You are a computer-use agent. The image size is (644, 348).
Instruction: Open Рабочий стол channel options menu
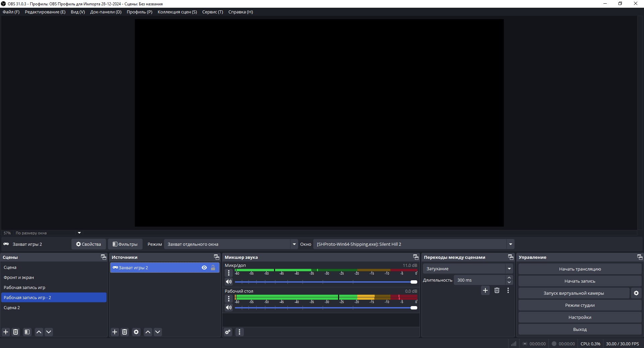click(229, 299)
